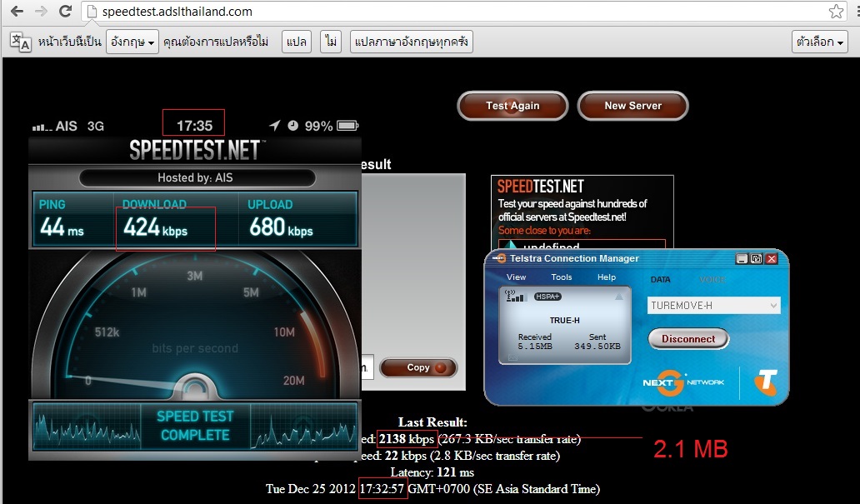Click the "Latency: 121 ms" line
The height and width of the screenshot is (504, 860).
[432, 472]
